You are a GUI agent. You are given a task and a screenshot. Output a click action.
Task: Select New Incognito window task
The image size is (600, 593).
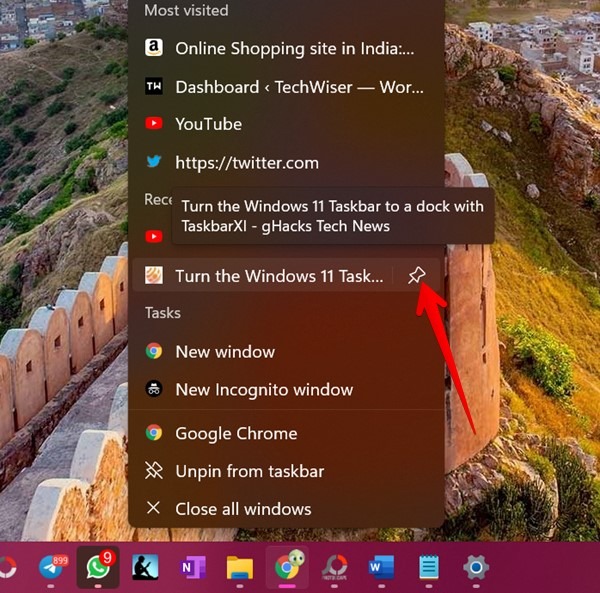286,389
